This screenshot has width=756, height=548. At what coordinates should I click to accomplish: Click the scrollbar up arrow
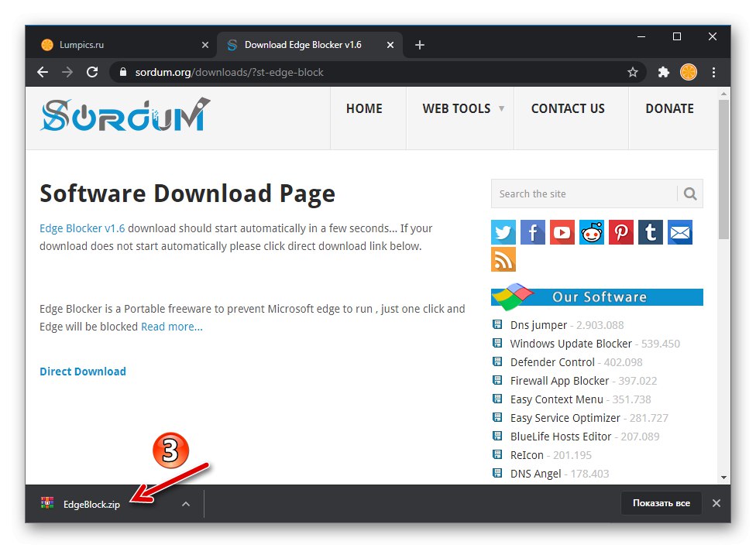coord(723,94)
